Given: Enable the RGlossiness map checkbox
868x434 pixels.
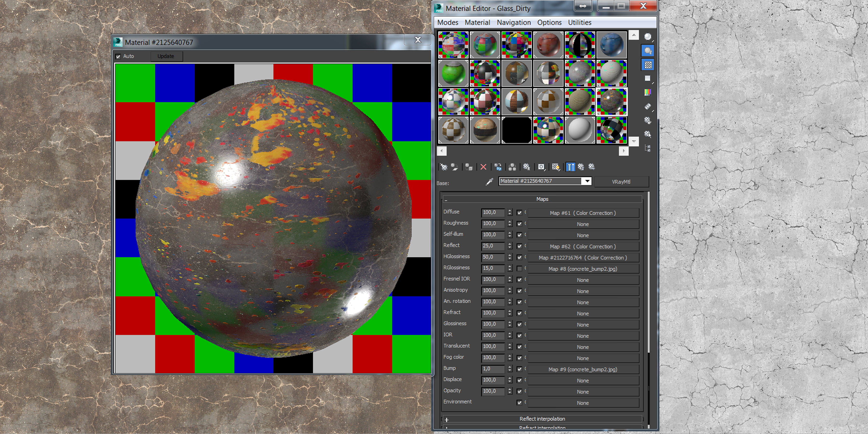Looking at the screenshot, I should [x=519, y=269].
